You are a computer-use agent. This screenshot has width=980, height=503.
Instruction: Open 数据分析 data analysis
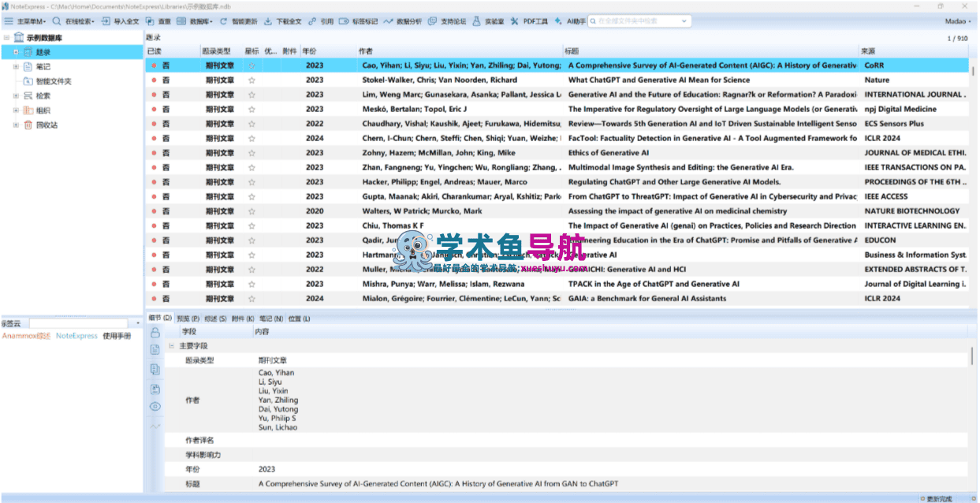(403, 21)
